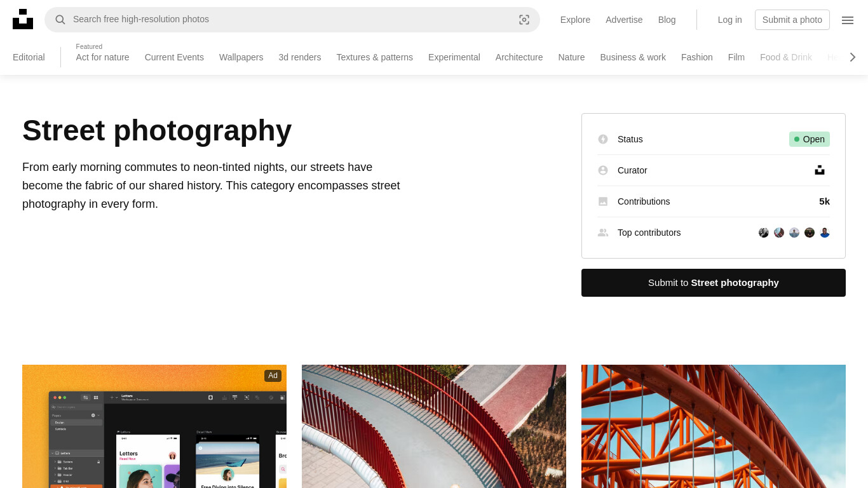Click the Contributions image icon
This screenshot has width=868, height=488.
(x=603, y=201)
